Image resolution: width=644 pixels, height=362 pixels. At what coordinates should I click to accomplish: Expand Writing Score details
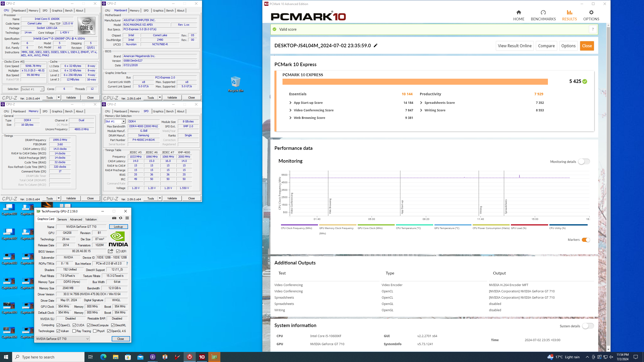coord(421,110)
